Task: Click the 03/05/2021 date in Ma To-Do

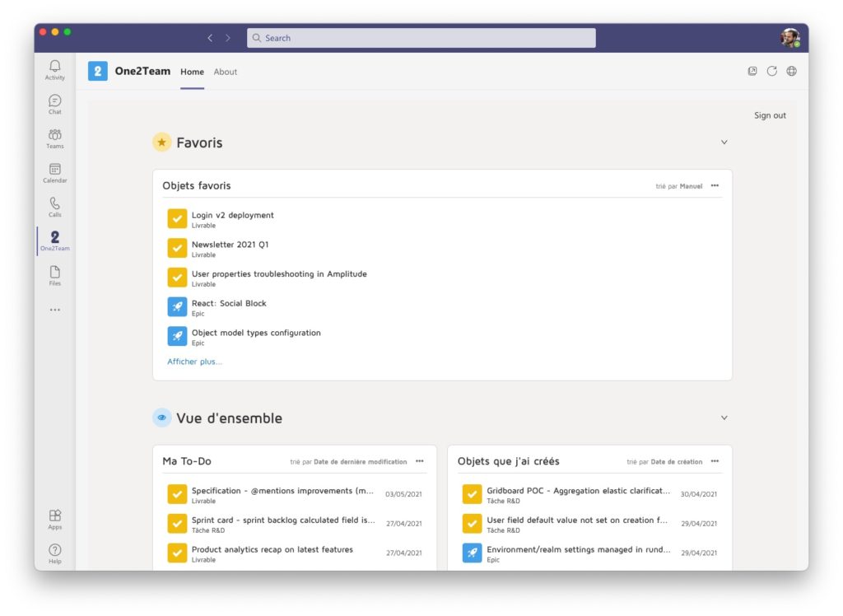Action: coord(403,494)
